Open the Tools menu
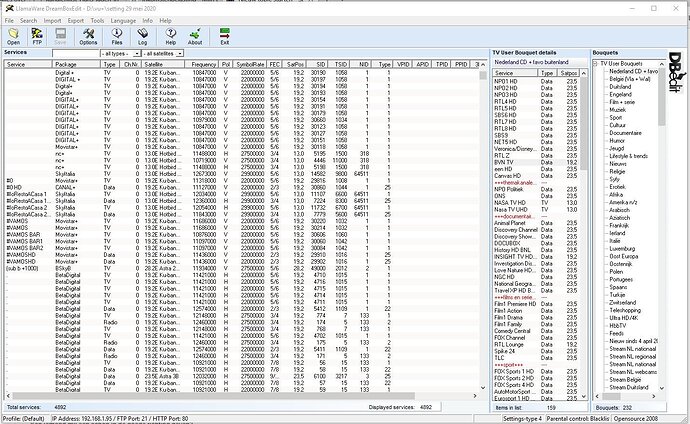Screen dimensions: 690x424 pos(97,21)
